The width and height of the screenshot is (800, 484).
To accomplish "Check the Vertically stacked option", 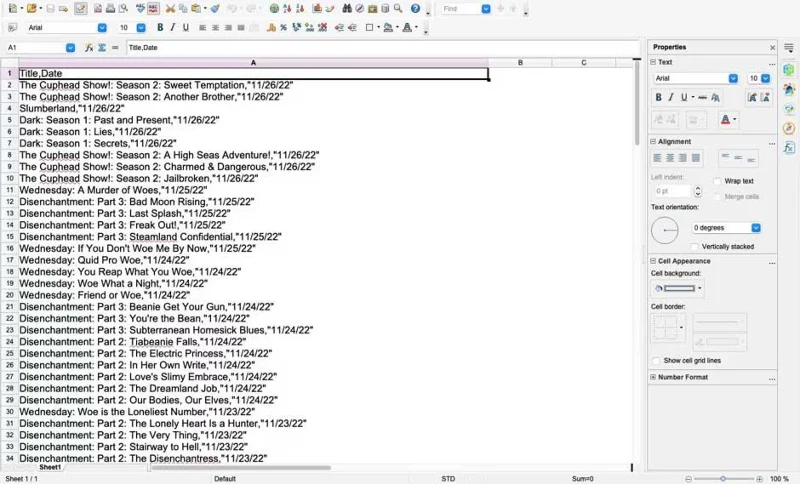I will pos(695,246).
